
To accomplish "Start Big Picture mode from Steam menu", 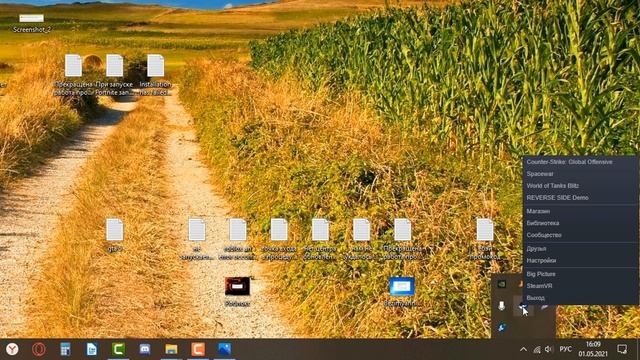I will [x=580, y=274].
